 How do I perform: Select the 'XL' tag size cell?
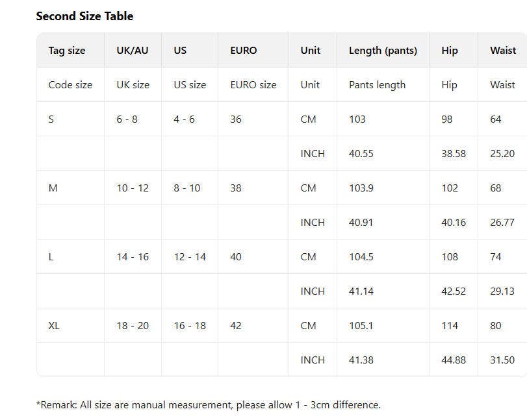pos(54,326)
